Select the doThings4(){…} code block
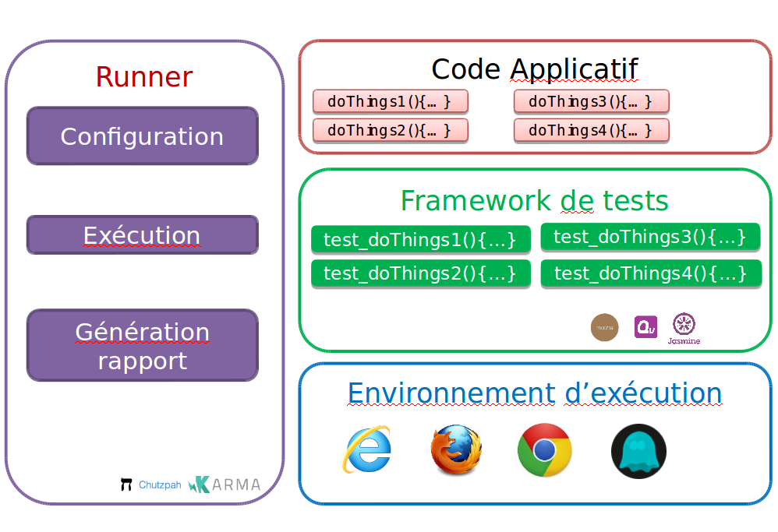 tap(591, 130)
